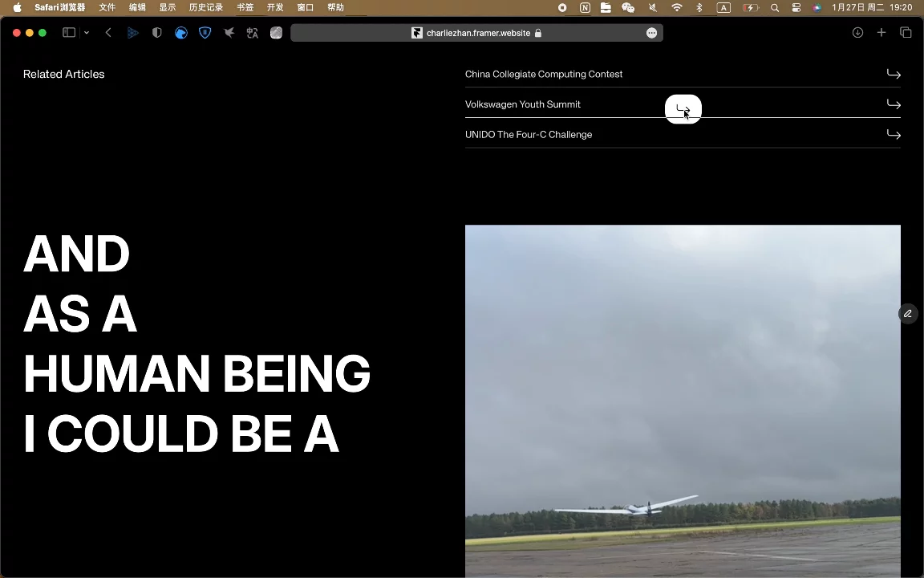
Task: Open the 帮助 menu
Action: click(335, 8)
